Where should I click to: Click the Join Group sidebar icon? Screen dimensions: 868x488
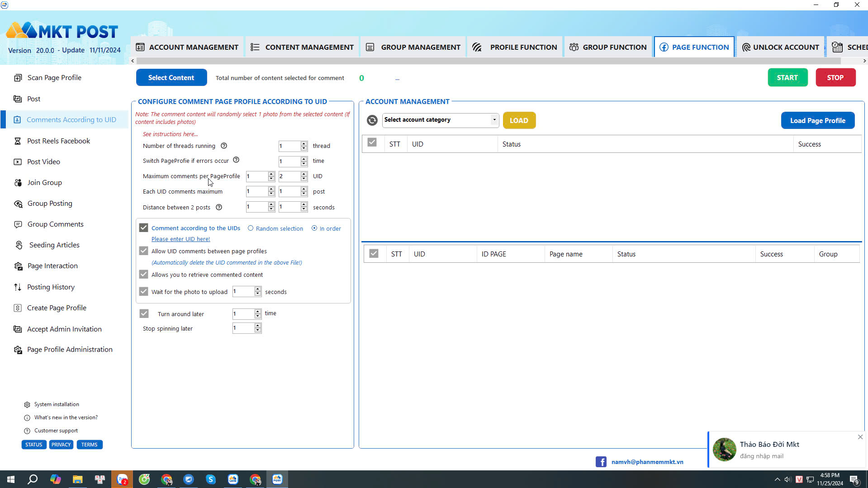(x=18, y=183)
